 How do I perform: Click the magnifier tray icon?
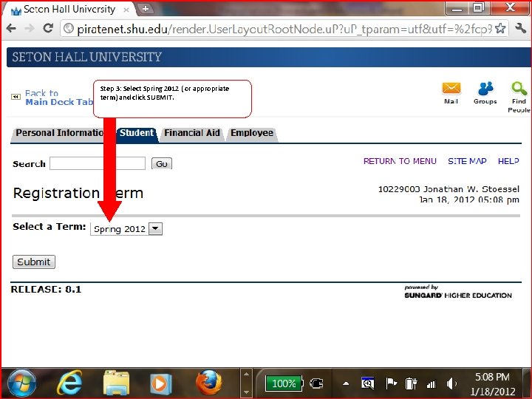click(x=368, y=383)
